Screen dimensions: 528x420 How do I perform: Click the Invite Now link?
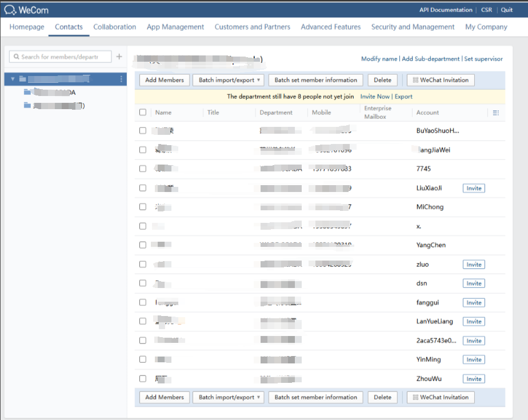(375, 97)
